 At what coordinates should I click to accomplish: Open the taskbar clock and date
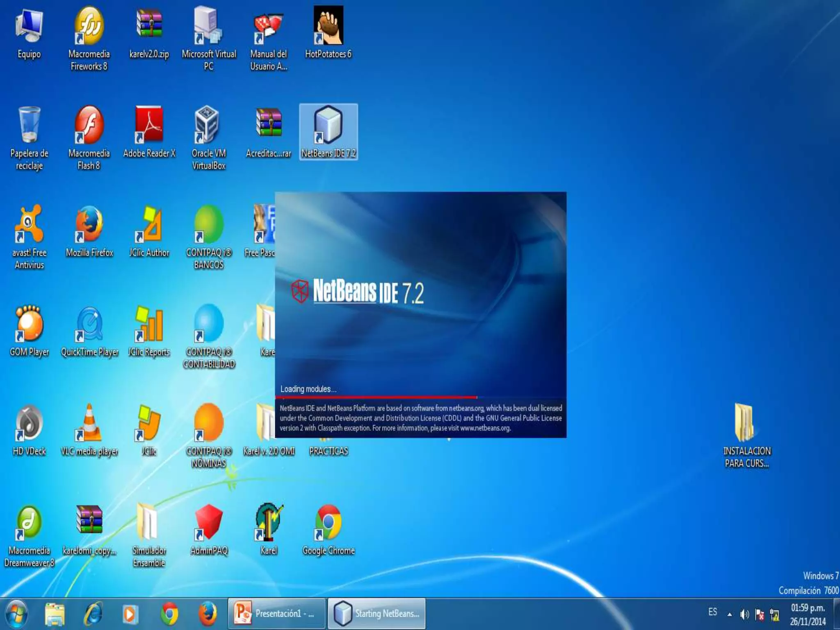(x=808, y=614)
